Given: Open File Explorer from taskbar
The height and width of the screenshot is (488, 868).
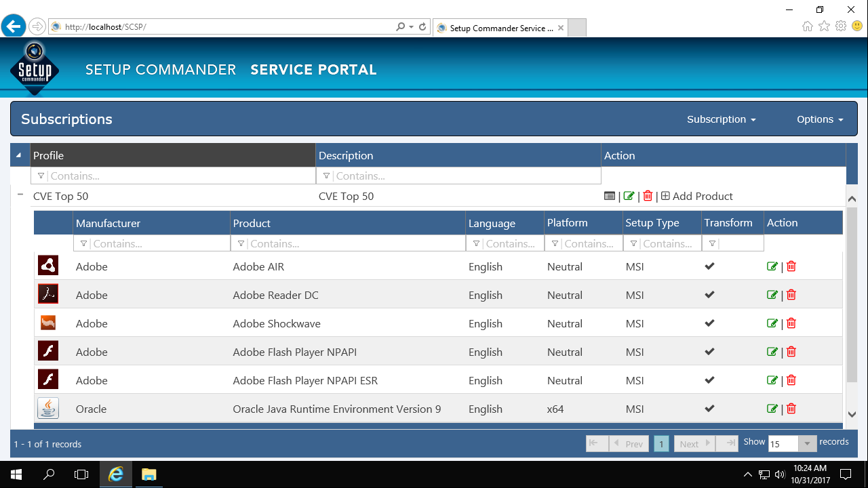Looking at the screenshot, I should [149, 474].
